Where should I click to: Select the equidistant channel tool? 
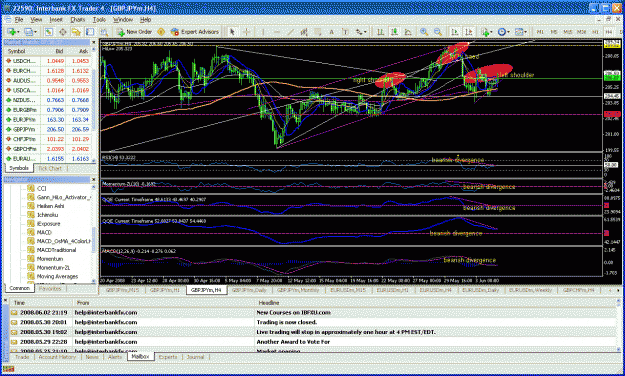tap(305, 32)
